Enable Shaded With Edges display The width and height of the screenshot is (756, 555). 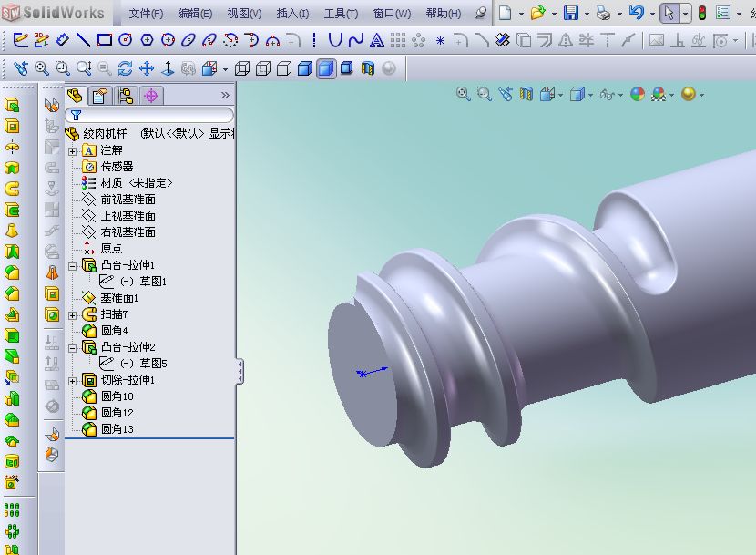[x=305, y=68]
